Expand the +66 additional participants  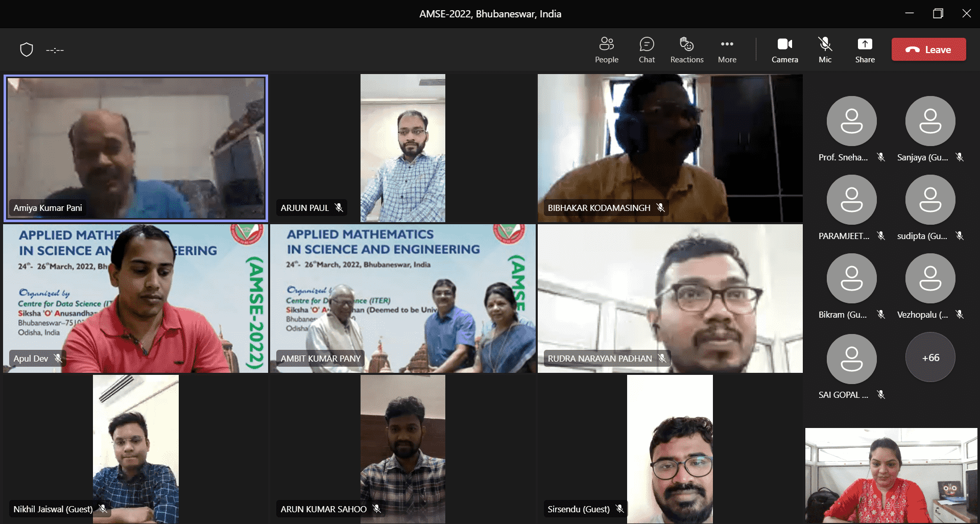pos(930,358)
